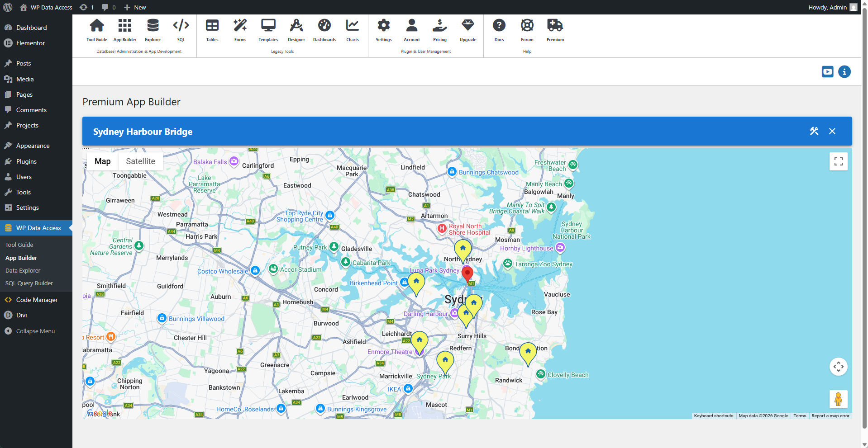Open the Plugins sidebar menu
The height and width of the screenshot is (448, 868).
point(26,161)
